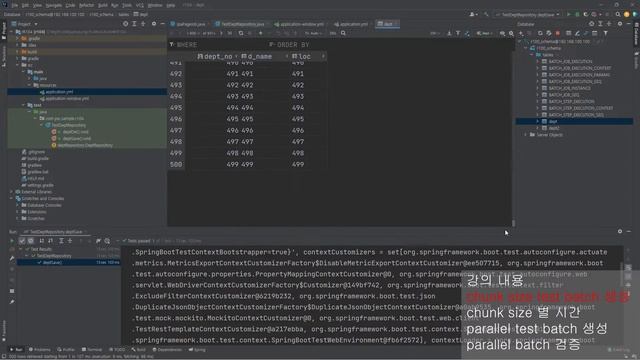Select the dept table in Database tree
640x360 pixels.
[575, 121]
